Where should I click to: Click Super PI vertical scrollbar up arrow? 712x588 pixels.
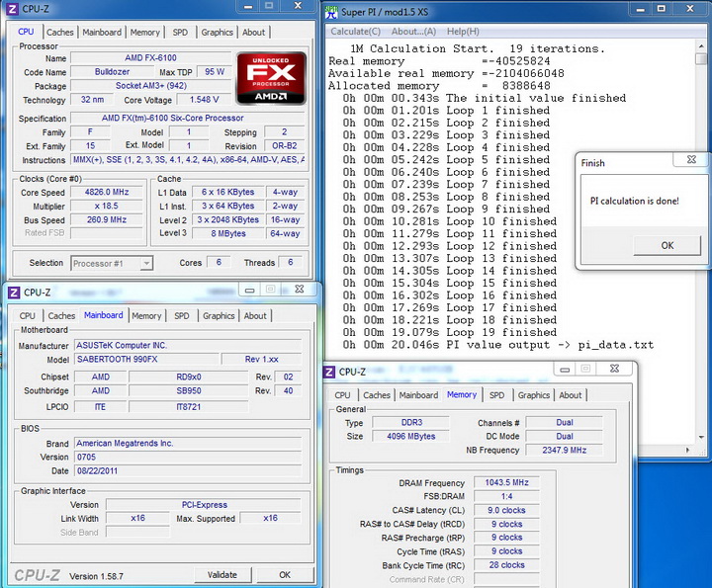(701, 47)
